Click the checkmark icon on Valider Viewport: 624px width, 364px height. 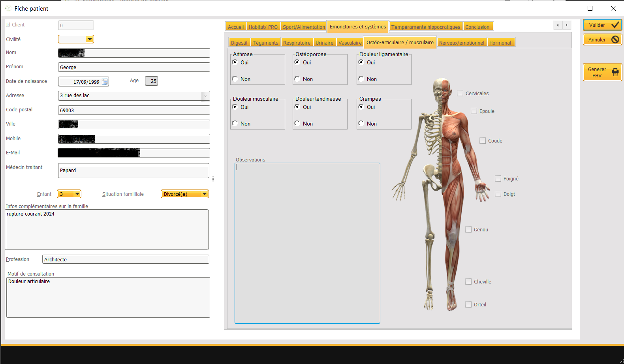[x=615, y=25]
